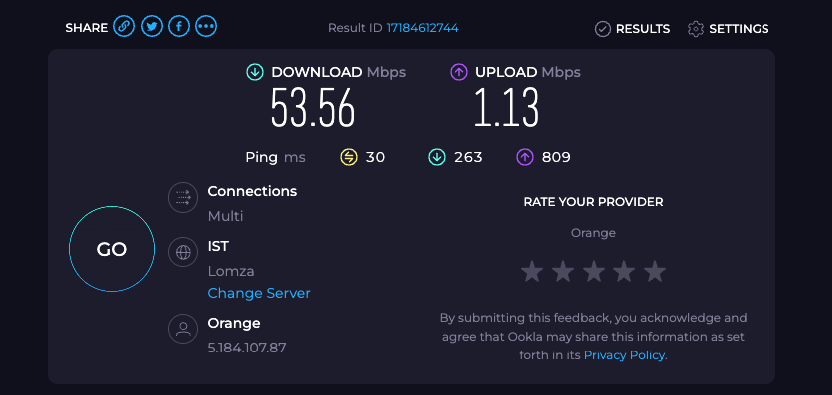Open more share options icon

click(206, 27)
